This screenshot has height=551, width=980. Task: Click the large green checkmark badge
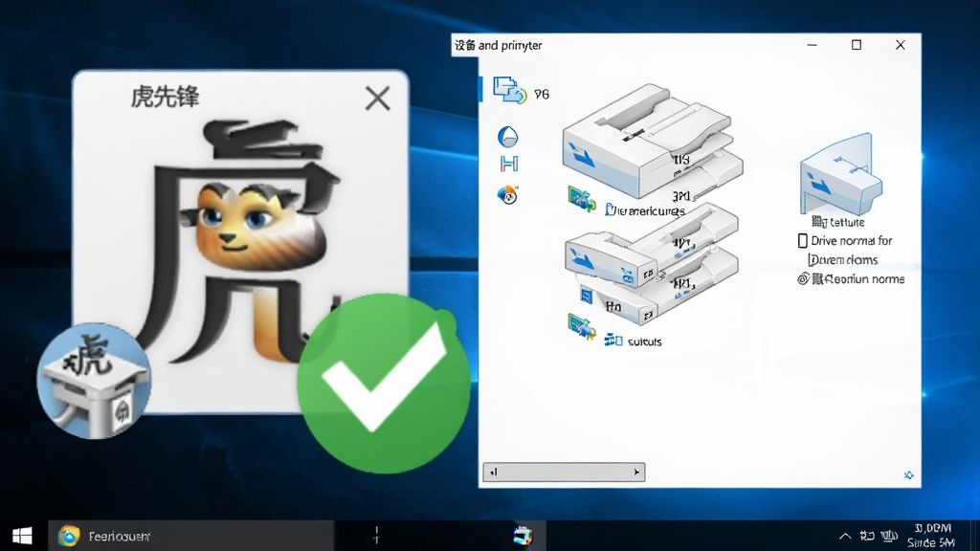(384, 383)
